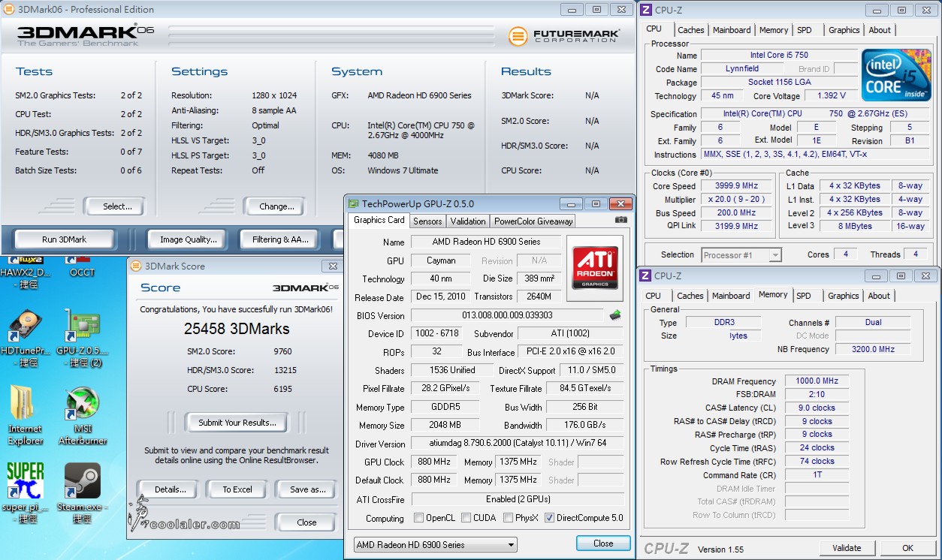Click the 25458 3DMarks score text
Image resolution: width=942 pixels, height=560 pixels.
click(x=237, y=329)
